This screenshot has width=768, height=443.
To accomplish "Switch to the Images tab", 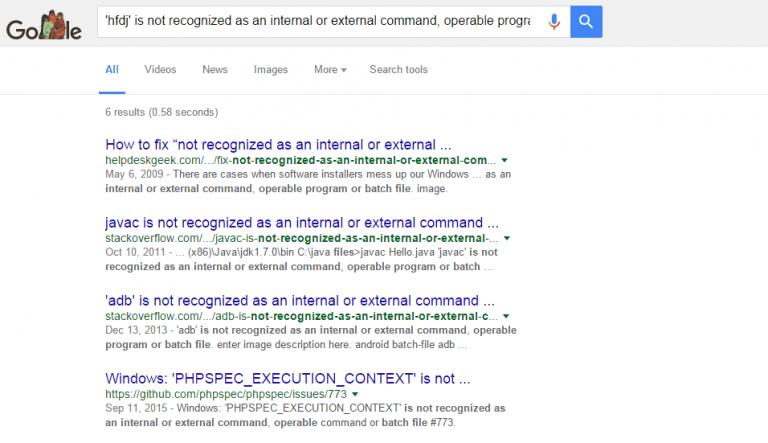I will 271,70.
